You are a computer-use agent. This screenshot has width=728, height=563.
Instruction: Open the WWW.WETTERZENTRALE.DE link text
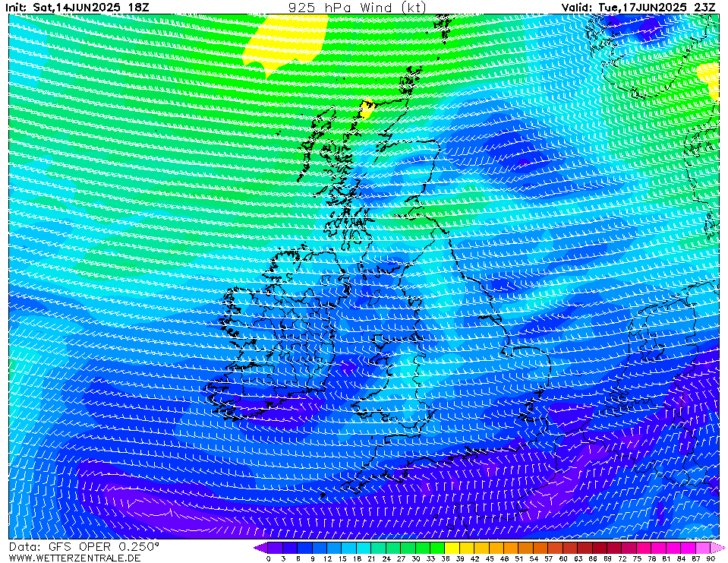(x=74, y=558)
